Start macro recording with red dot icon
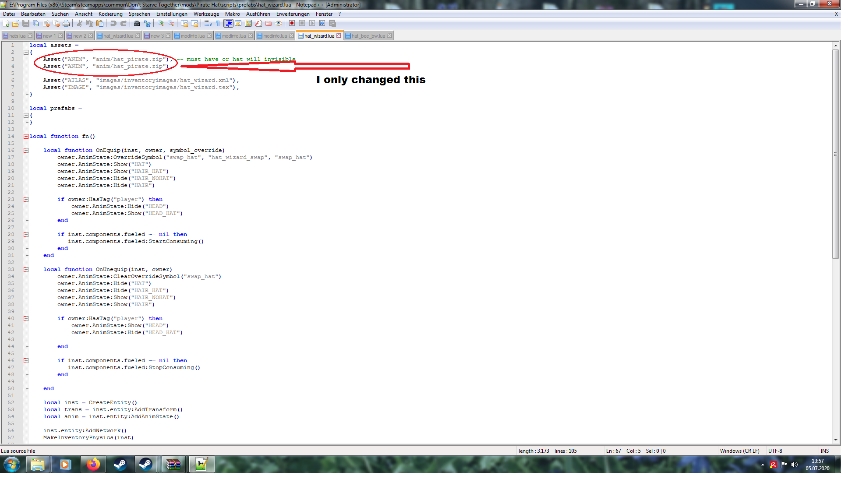Viewport: 841px width, 504px height. click(x=292, y=23)
